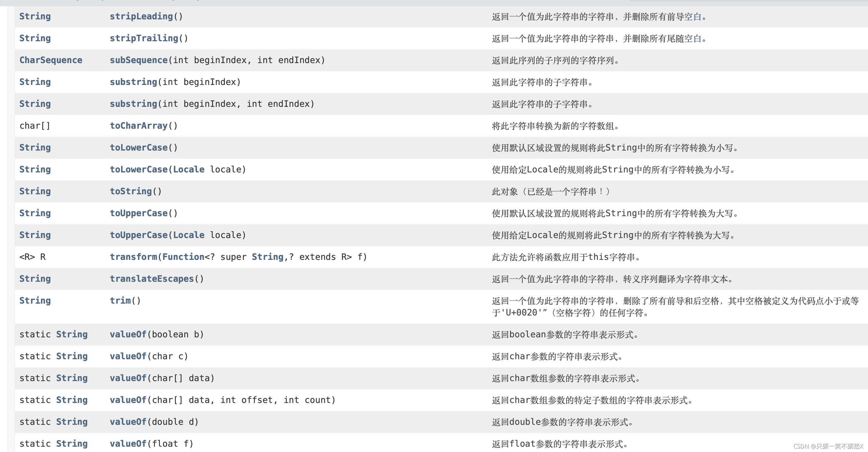Click the toUpperCase() no-argument method link

tap(138, 213)
